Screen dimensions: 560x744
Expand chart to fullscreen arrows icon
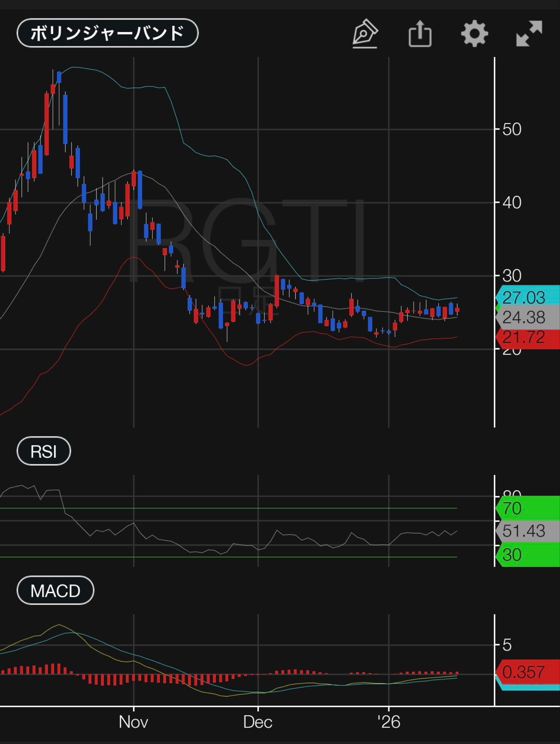coord(529,33)
